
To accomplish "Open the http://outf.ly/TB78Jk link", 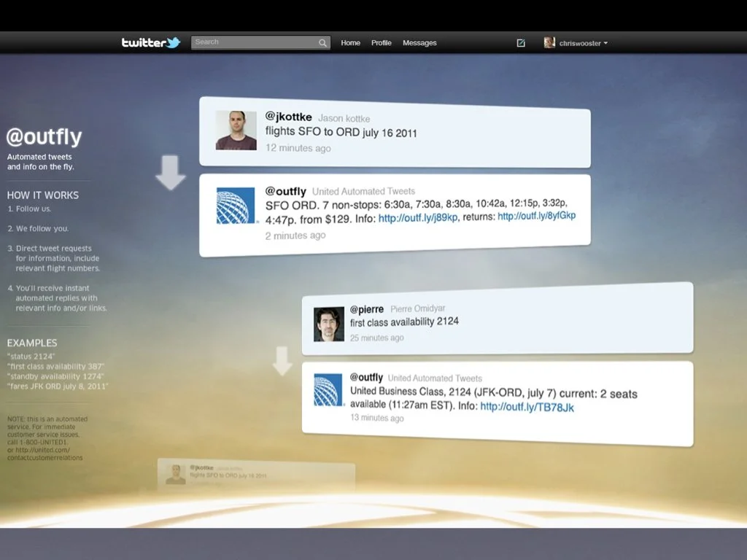I will [x=527, y=407].
